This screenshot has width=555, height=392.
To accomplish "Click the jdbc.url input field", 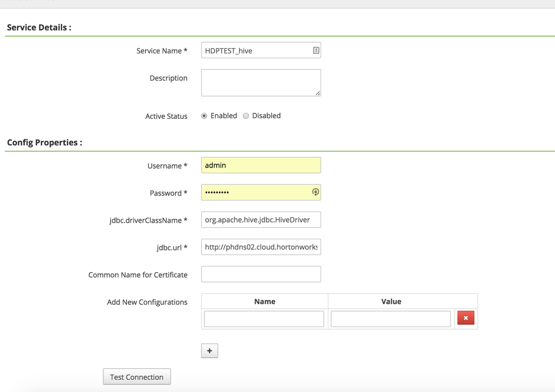I will click(261, 247).
